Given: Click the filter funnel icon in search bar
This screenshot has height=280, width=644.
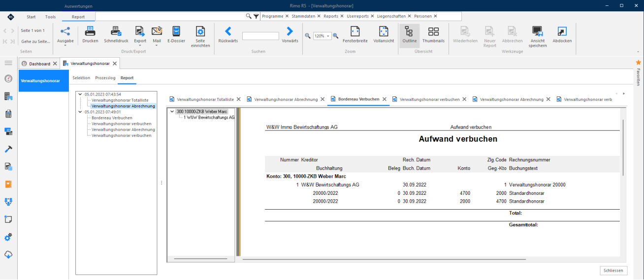Looking at the screenshot, I should 256,16.
